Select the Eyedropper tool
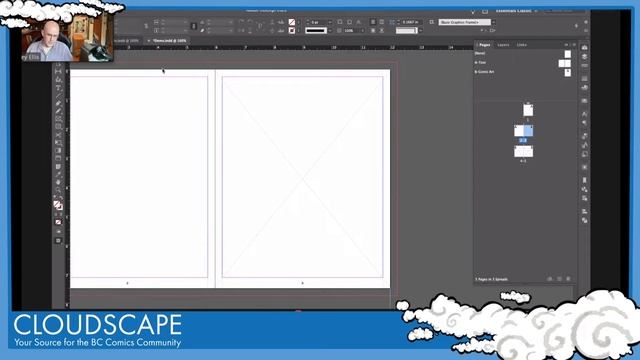The height and width of the screenshot is (360, 640). coord(58,174)
